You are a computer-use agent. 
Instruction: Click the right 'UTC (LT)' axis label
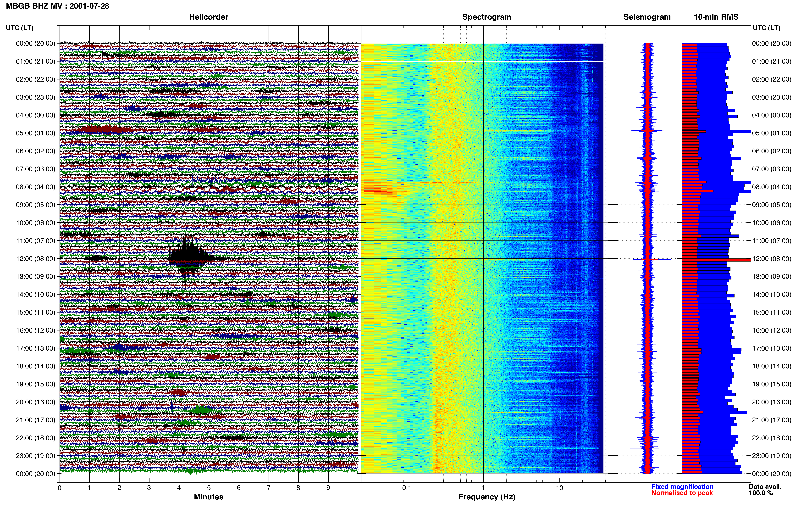tap(766, 28)
